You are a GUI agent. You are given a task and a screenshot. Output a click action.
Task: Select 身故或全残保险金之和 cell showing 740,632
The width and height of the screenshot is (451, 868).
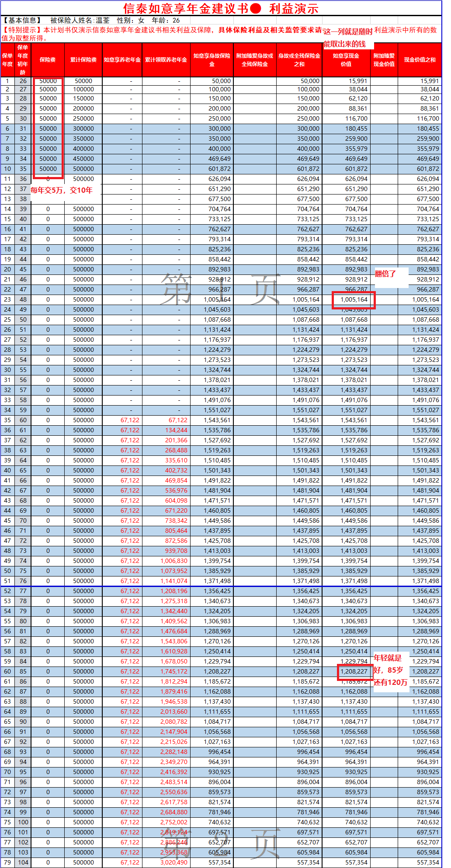(299, 822)
